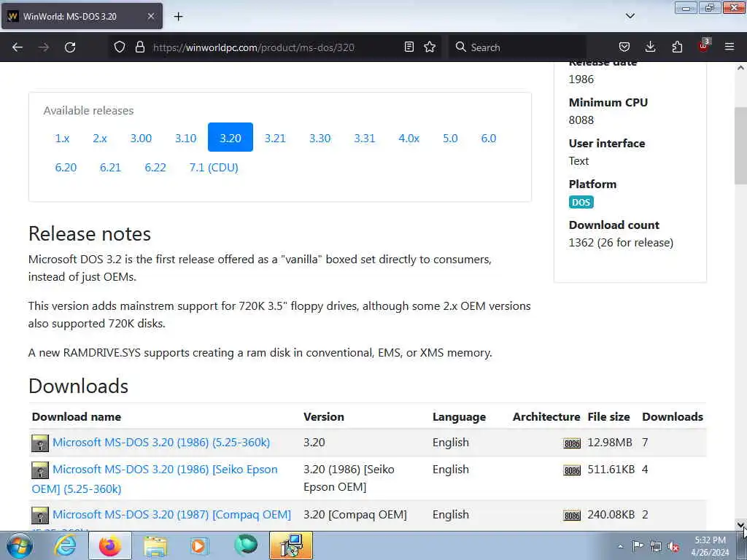The height and width of the screenshot is (560, 747).
Task: Open the Windows Start menu
Action: tap(18, 545)
